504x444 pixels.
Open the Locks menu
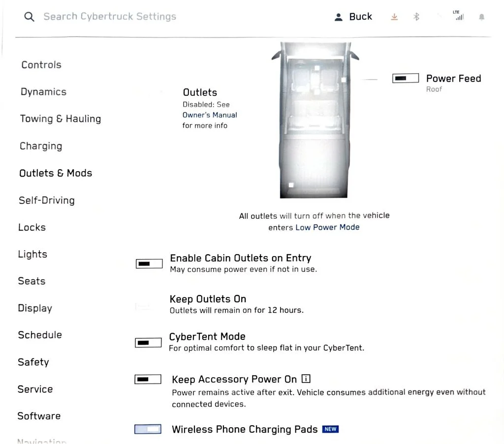(x=32, y=227)
